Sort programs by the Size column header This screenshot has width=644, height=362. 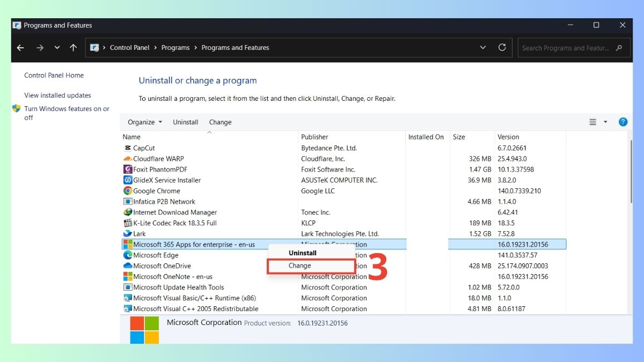(x=459, y=137)
